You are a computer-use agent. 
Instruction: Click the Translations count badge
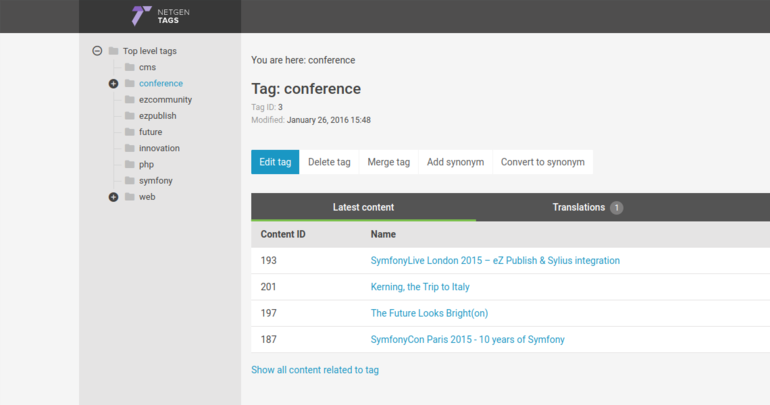coord(616,208)
